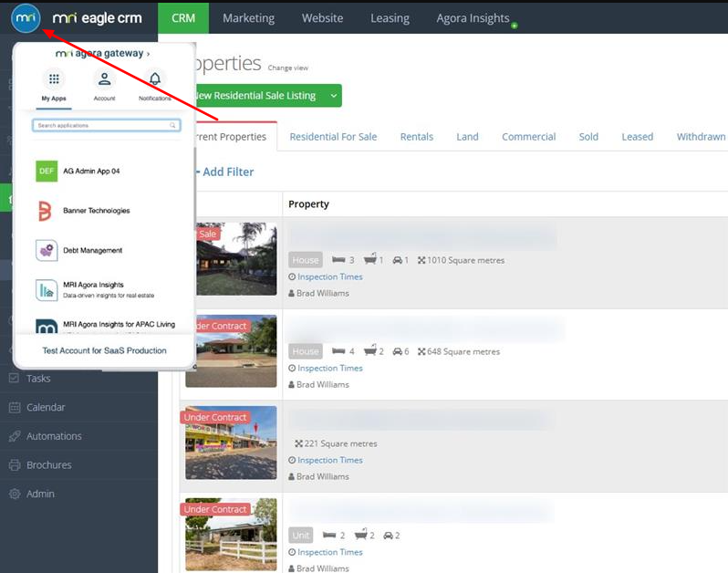Launch the Banner Technologies app icon
This screenshot has width=728, height=573.
click(x=47, y=211)
